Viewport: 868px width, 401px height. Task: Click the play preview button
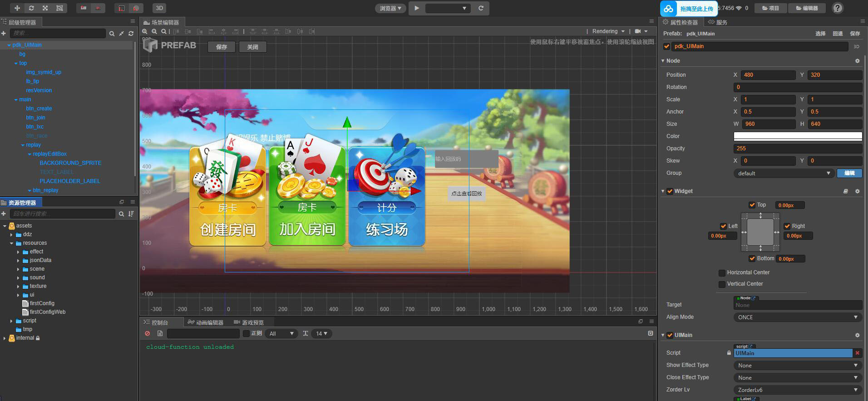[416, 8]
